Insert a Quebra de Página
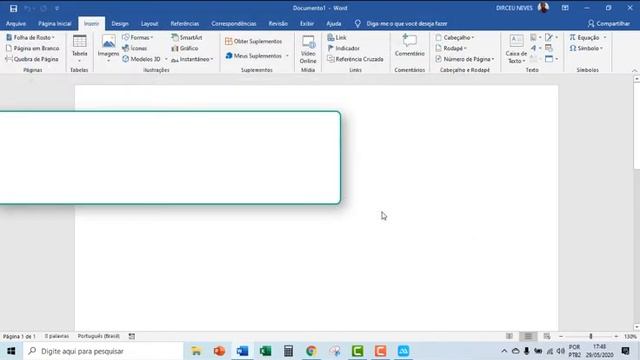Image resolution: width=640 pixels, height=360 pixels. tap(32, 59)
